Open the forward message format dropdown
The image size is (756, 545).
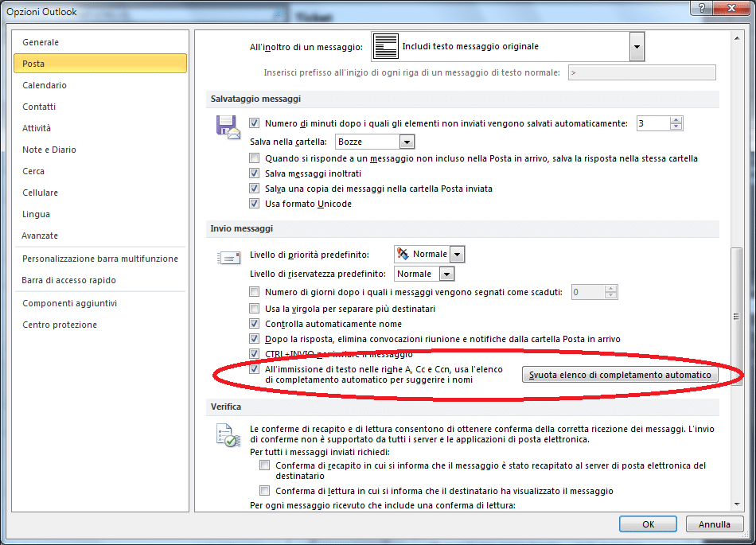click(x=637, y=46)
